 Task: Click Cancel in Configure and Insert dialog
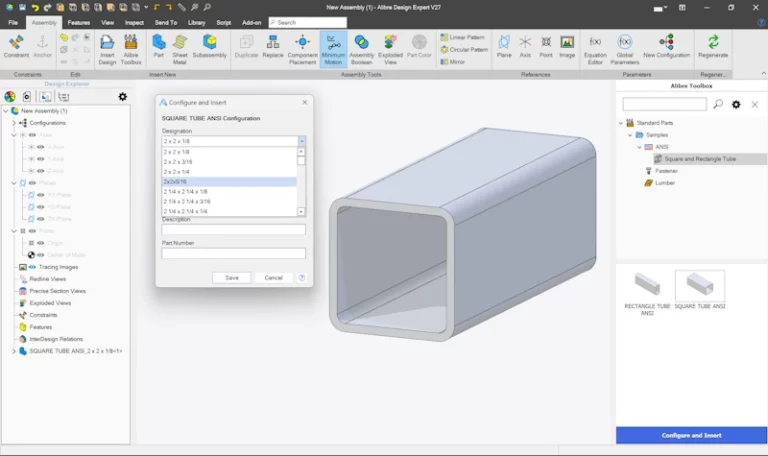click(x=273, y=278)
